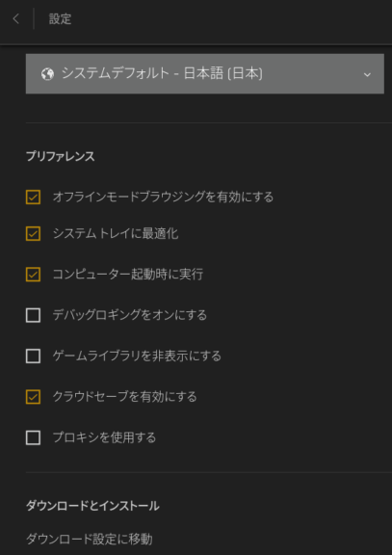
Task: Click the プロキシを使用する label text
Action: click(x=104, y=437)
